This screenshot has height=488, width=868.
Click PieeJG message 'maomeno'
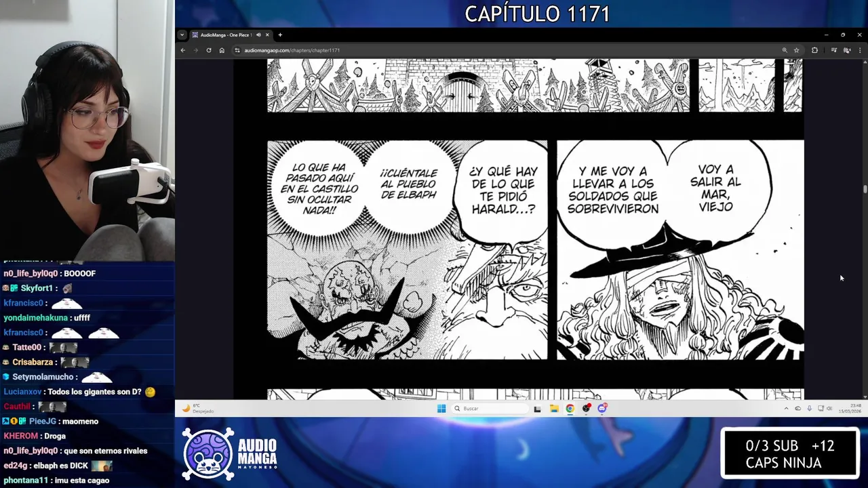[x=81, y=422]
